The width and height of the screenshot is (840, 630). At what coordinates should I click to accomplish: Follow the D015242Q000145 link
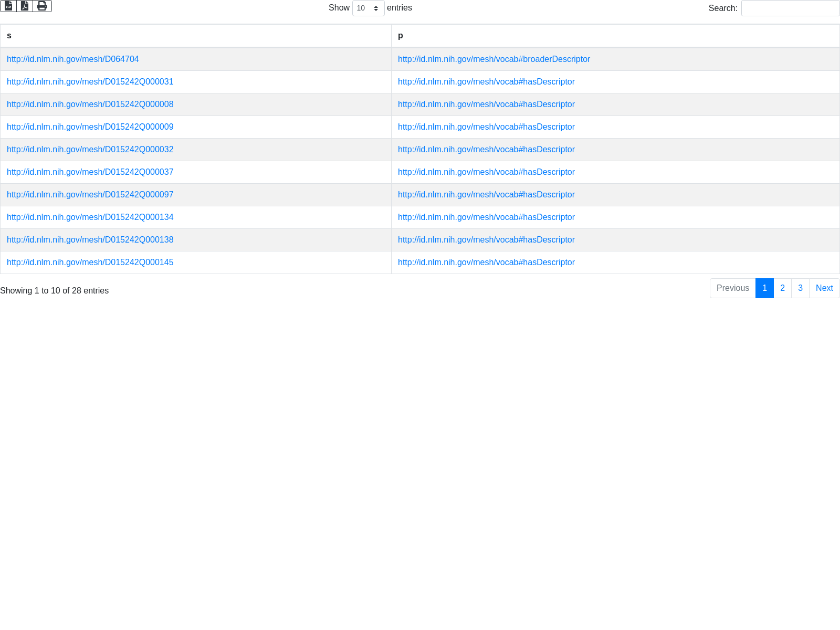point(90,262)
